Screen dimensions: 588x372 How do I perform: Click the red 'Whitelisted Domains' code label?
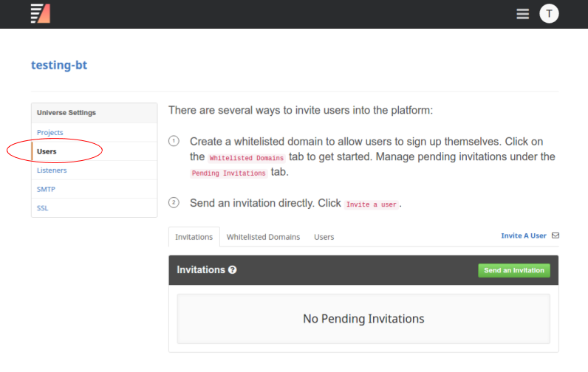click(246, 158)
